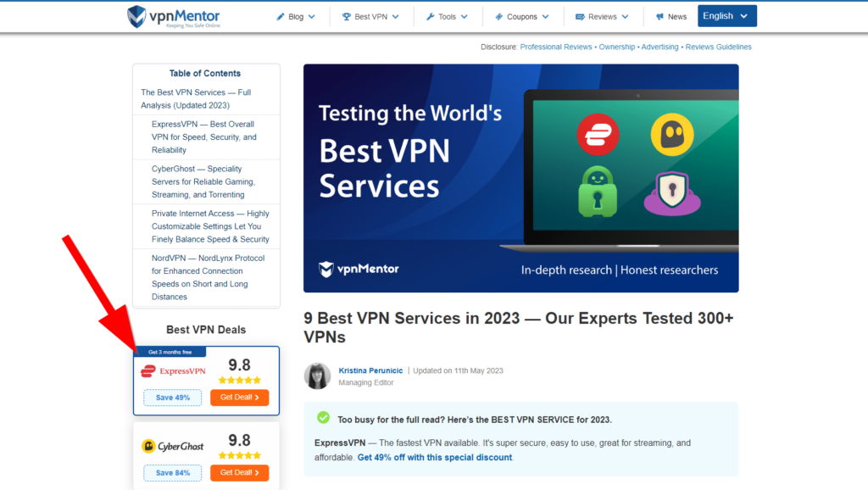Click Kristina Perunicic's author photo
This screenshot has width=868, height=490.
pyautogui.click(x=318, y=376)
